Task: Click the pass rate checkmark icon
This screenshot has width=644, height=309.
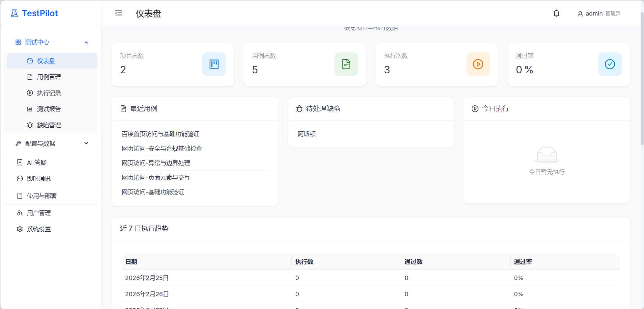Action: pos(610,64)
